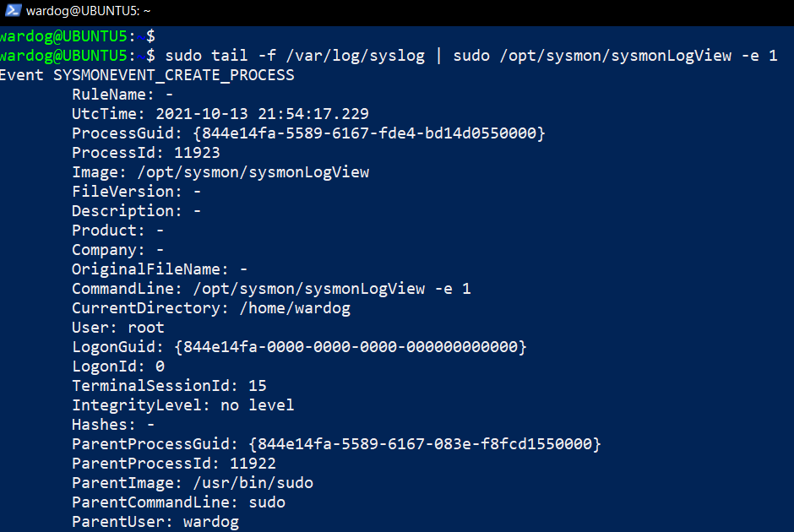
Task: Click the ParentUser value wardog
Action: (211, 522)
